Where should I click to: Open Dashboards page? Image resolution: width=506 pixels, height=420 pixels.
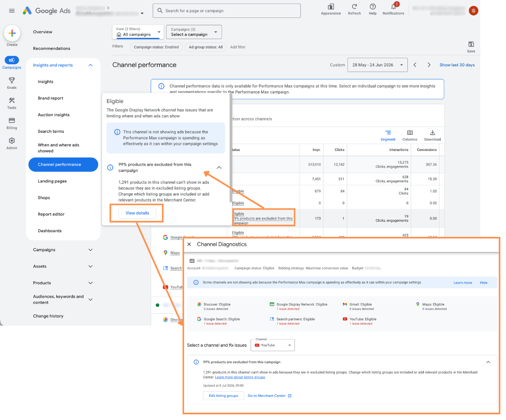click(50, 231)
